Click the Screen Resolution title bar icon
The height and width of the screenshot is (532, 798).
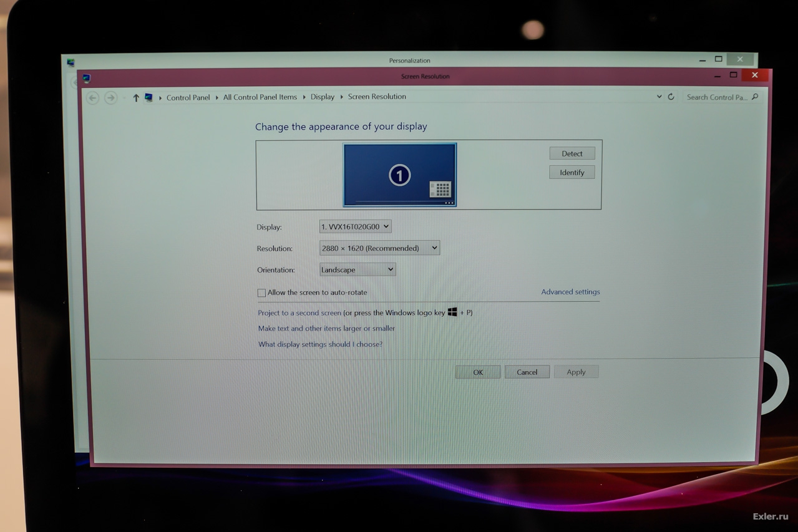click(86, 78)
